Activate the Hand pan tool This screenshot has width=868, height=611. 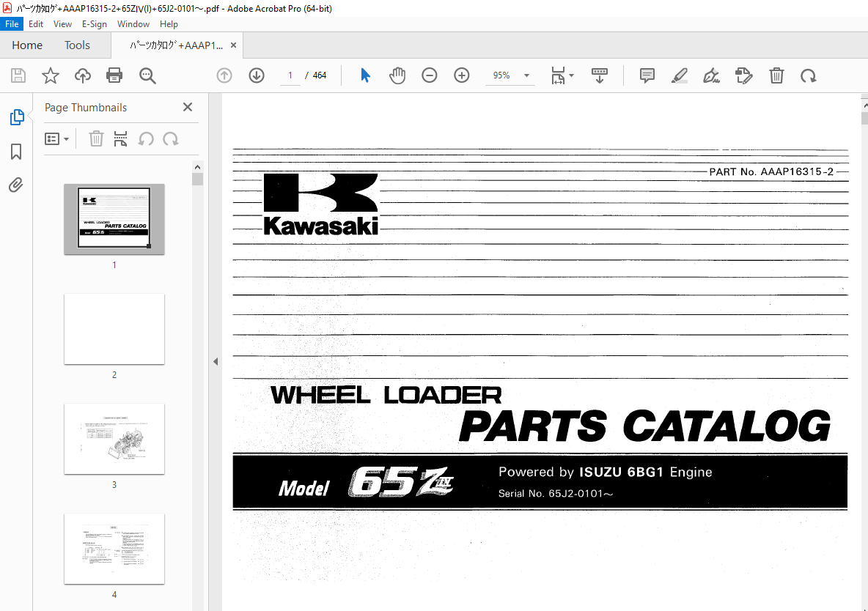click(397, 75)
